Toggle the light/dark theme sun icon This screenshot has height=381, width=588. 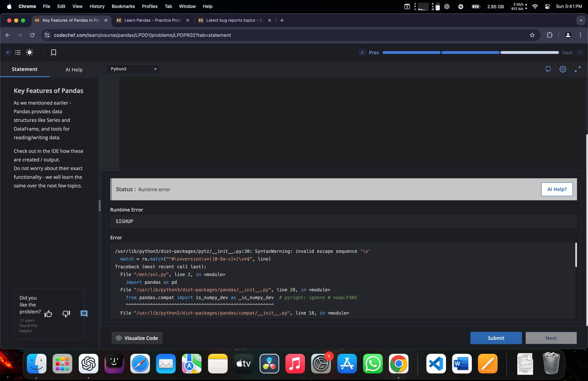(29, 52)
